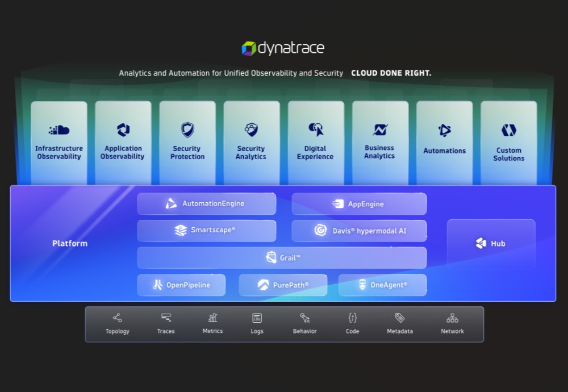Click the Analytics and Automation headline text

pyautogui.click(x=231, y=73)
